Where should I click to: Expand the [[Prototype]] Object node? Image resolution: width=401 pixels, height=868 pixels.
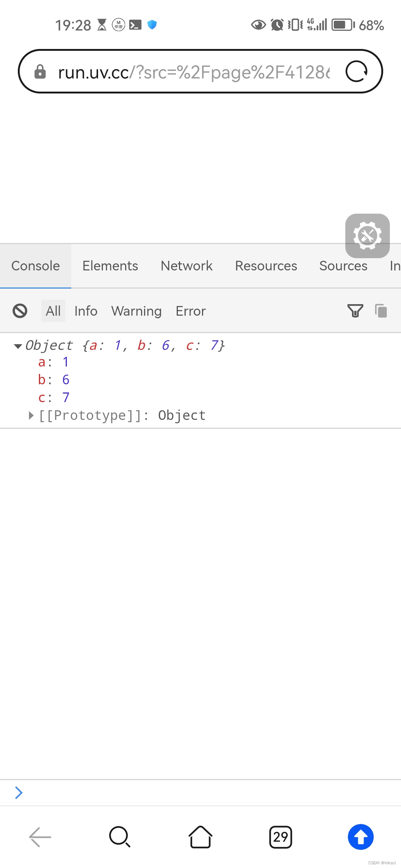[x=31, y=415]
